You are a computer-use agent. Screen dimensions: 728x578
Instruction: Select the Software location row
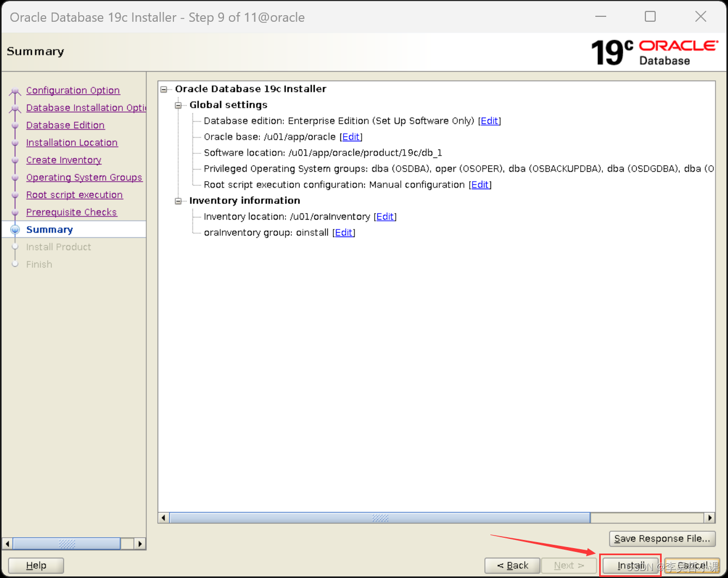pyautogui.click(x=323, y=153)
